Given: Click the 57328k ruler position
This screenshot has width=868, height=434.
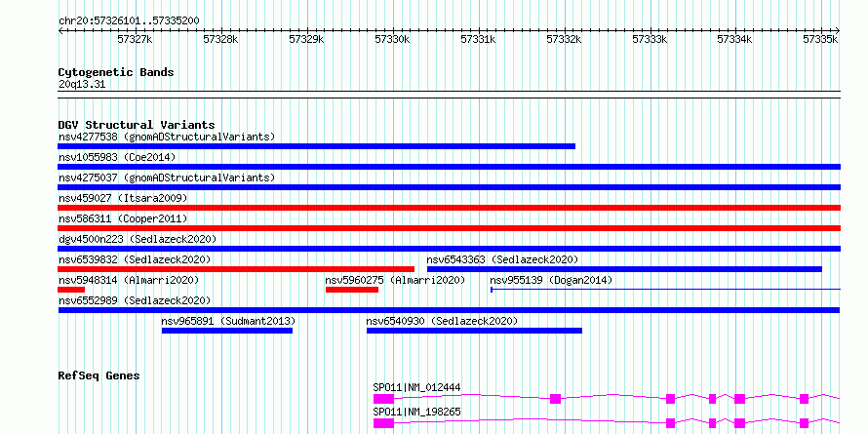Looking at the screenshot, I should (x=220, y=39).
